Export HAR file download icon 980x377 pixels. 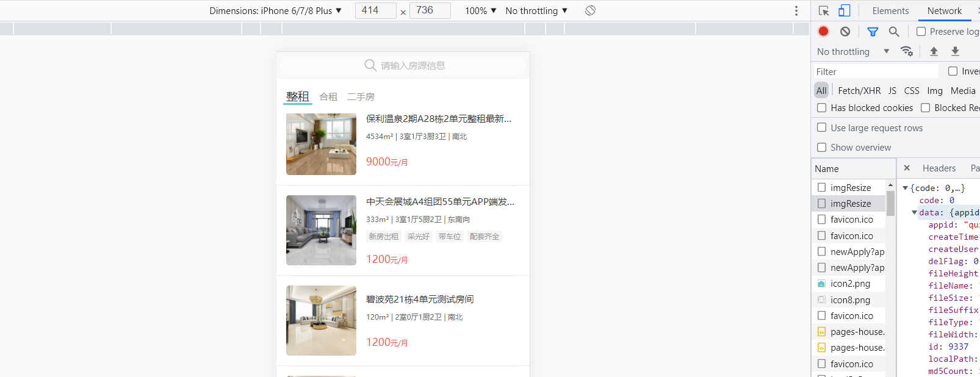coord(955,51)
